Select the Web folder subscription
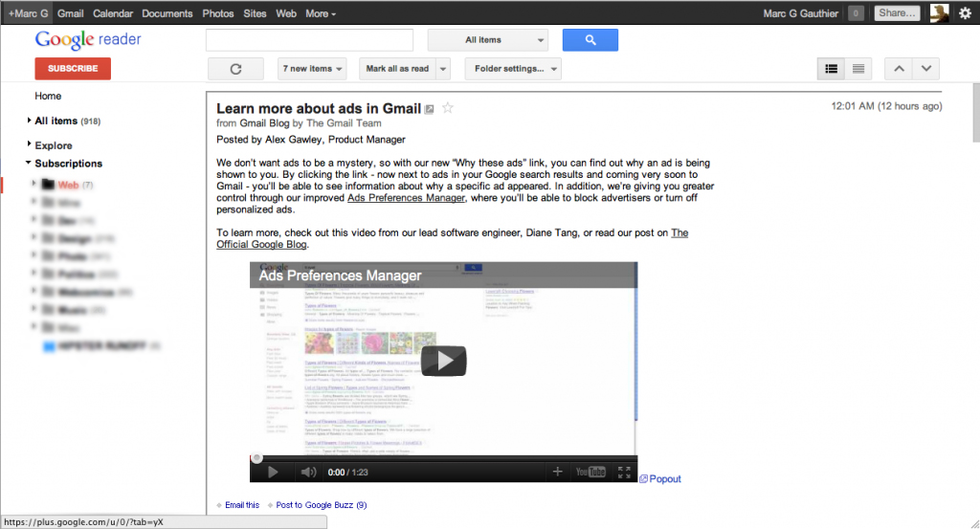Viewport: 980px width, 529px height. 68,185
